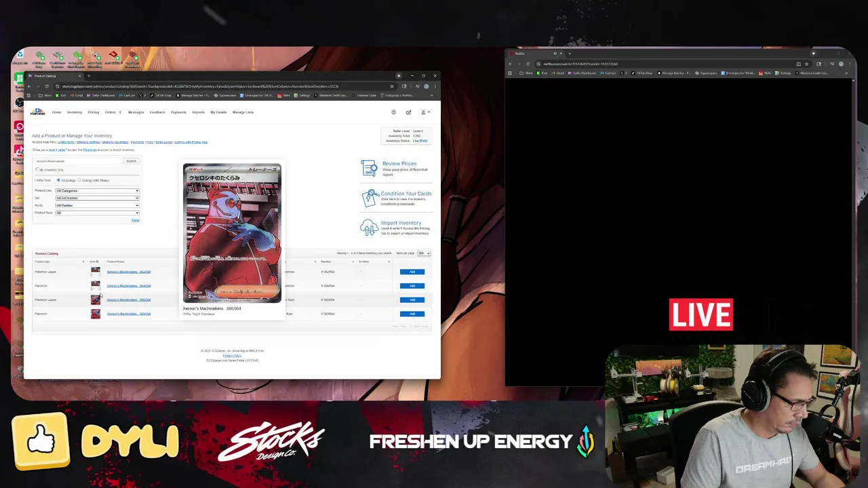Open the Inventory menu item
The height and width of the screenshot is (488, 868).
click(x=75, y=113)
